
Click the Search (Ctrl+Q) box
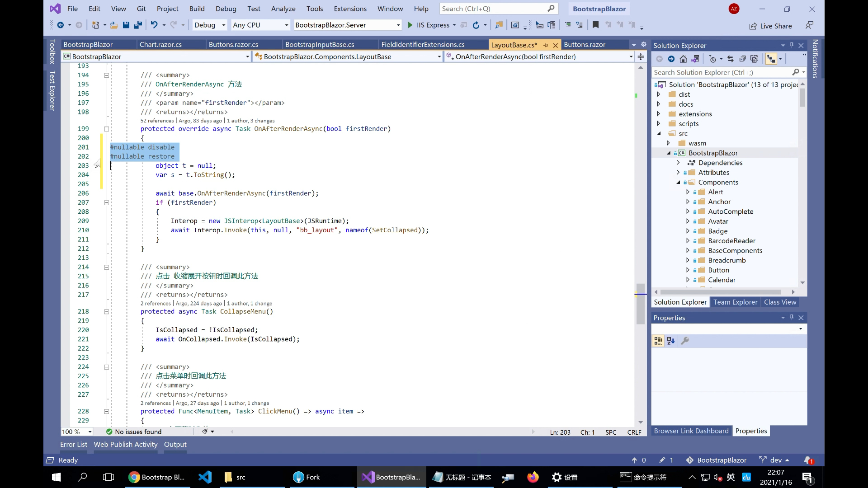498,9
